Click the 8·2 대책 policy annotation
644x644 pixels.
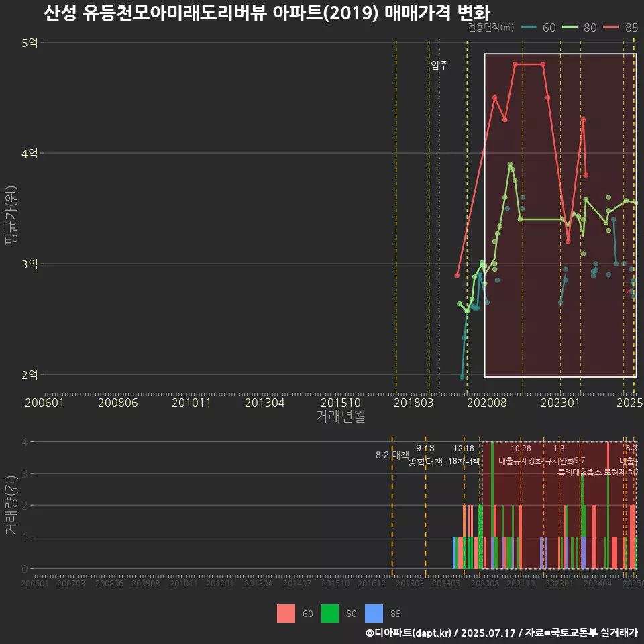(392, 455)
